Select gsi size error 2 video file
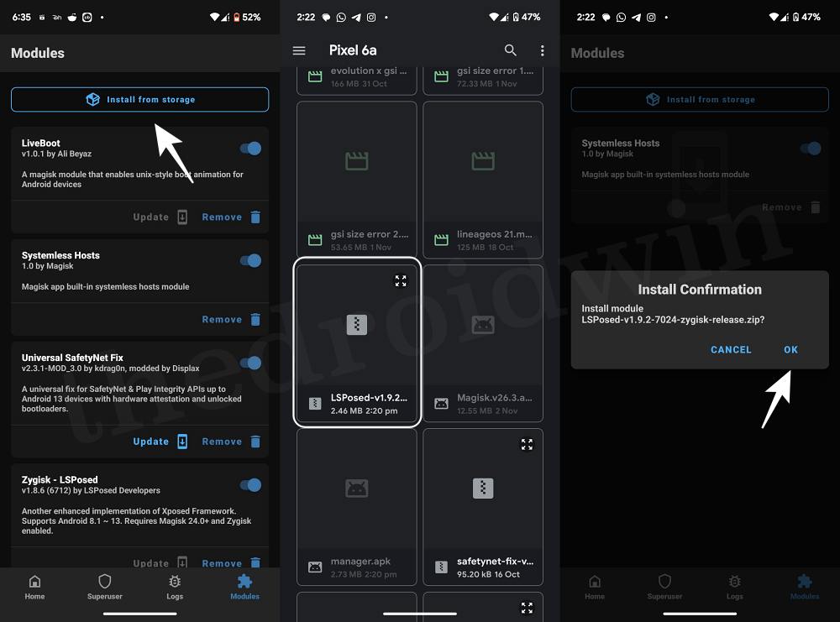Screen dimensions: 840x622 (357, 180)
